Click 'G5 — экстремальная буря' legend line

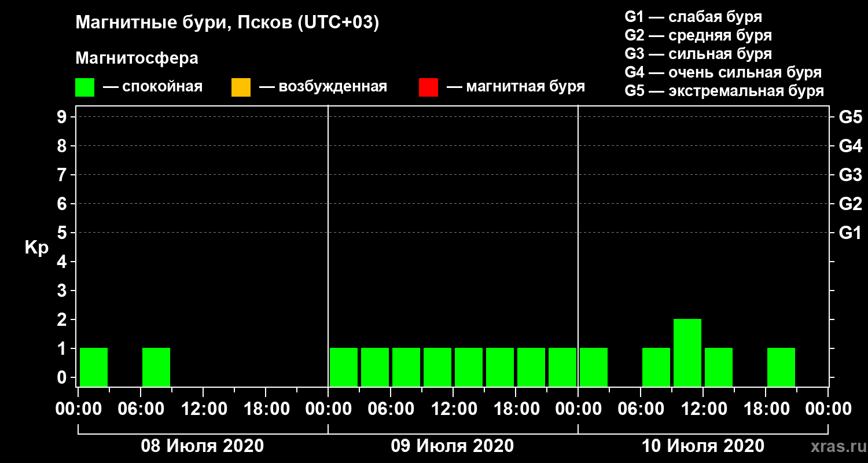(724, 91)
